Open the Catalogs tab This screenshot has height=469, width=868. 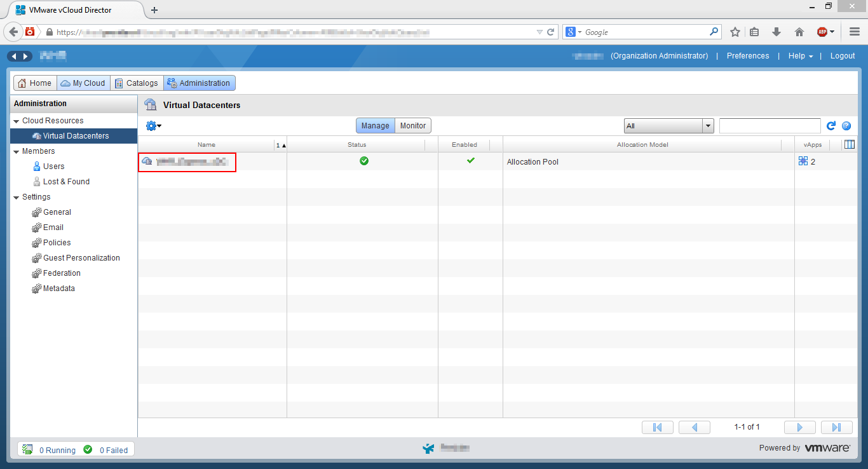click(137, 83)
